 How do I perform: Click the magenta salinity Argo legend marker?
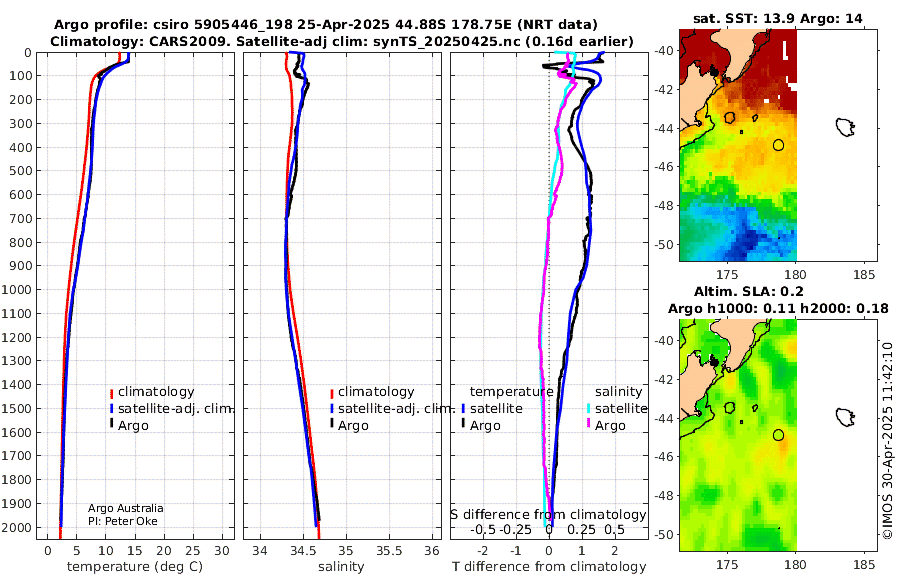pyautogui.click(x=588, y=424)
